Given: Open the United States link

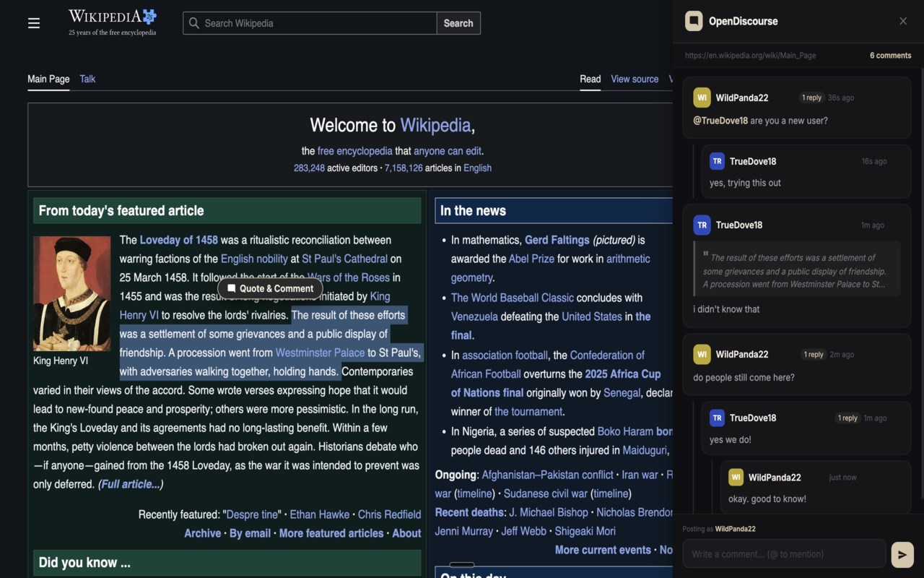Looking at the screenshot, I should click(592, 316).
